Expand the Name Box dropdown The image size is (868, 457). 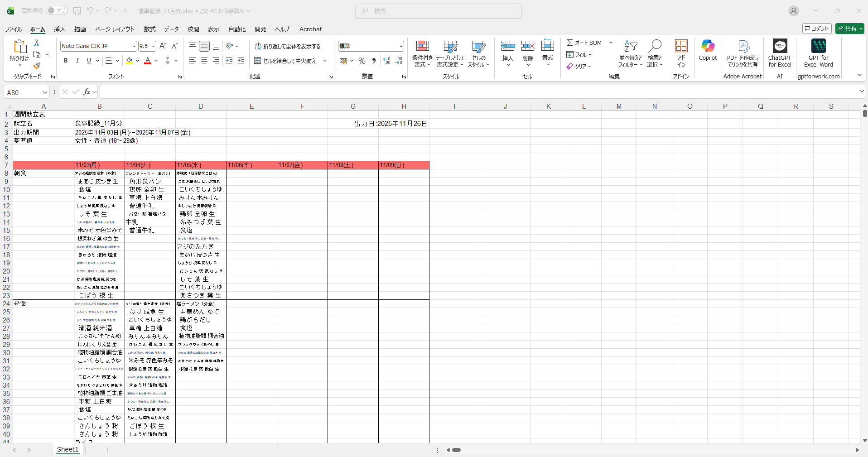45,92
